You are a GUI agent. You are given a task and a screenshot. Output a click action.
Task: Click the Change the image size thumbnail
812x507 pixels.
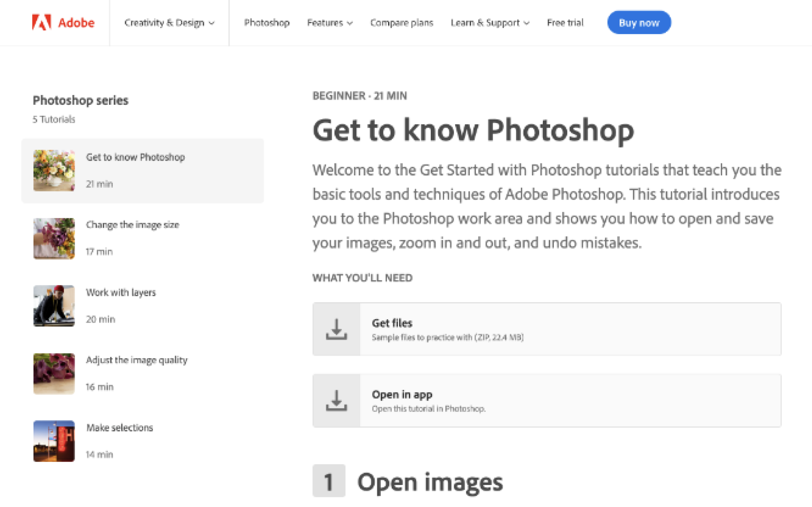(x=54, y=238)
